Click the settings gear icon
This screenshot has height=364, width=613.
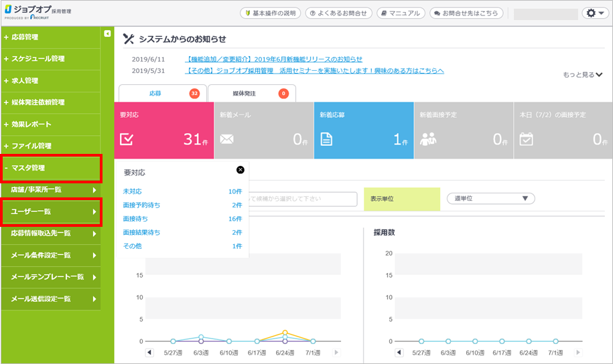(593, 13)
